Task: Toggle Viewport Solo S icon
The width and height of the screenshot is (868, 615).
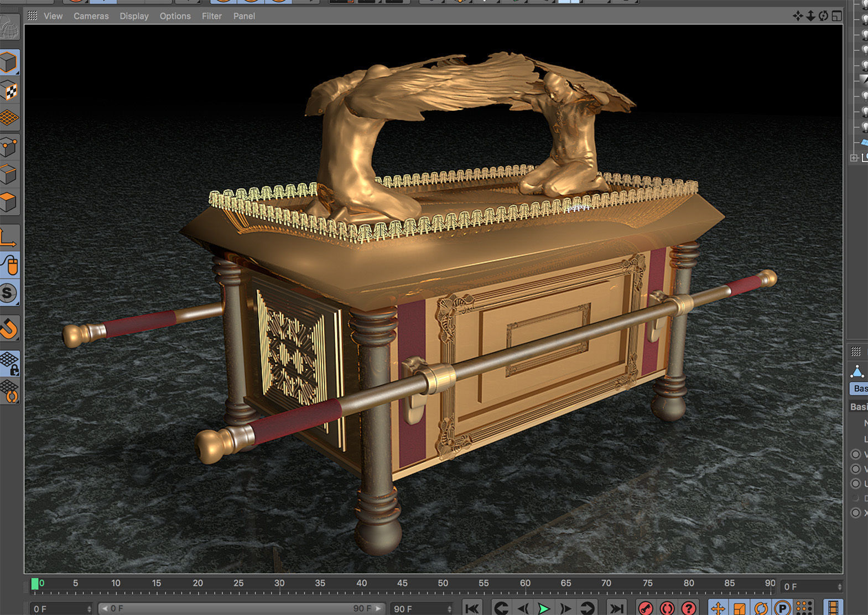Action: (9, 293)
